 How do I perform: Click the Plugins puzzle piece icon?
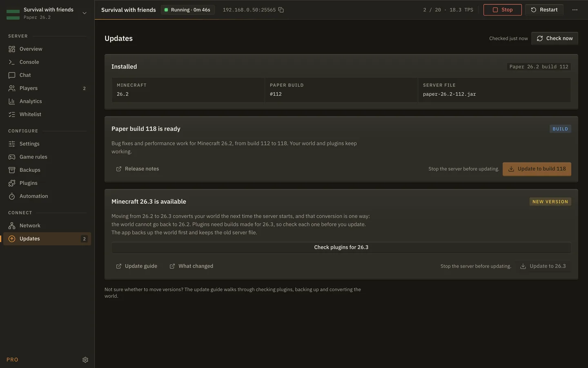click(12, 183)
